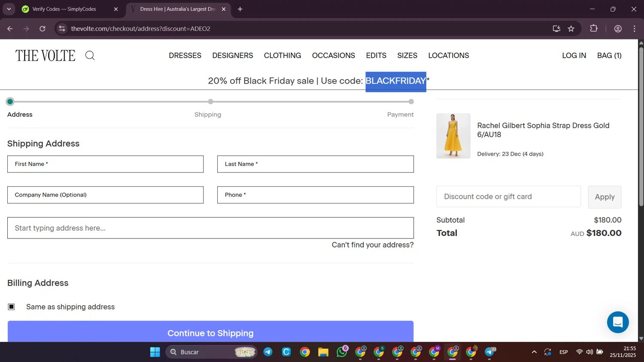Viewport: 644px width, 362px height.
Task: Open the CLOTHING menu
Action: coord(283,55)
